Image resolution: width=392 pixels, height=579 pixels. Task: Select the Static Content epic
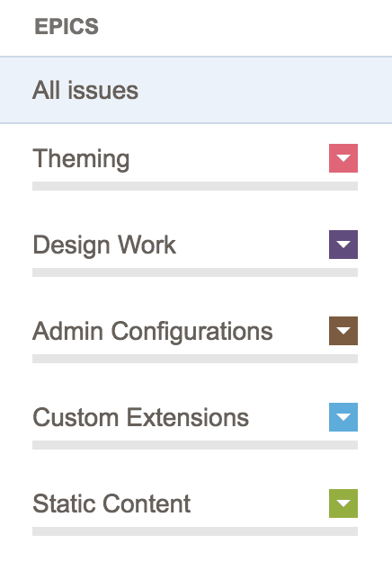point(111,503)
